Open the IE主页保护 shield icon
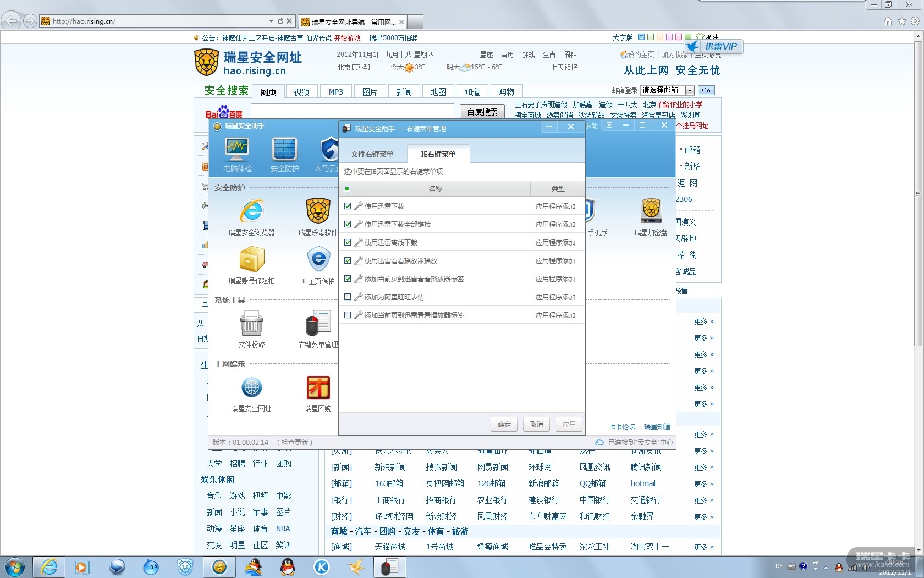 pos(318,259)
